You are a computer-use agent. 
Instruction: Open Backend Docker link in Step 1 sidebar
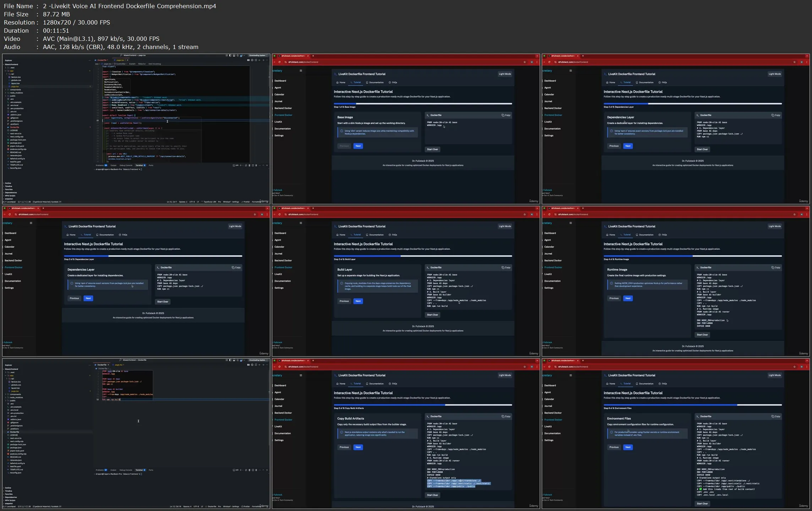coord(283,108)
